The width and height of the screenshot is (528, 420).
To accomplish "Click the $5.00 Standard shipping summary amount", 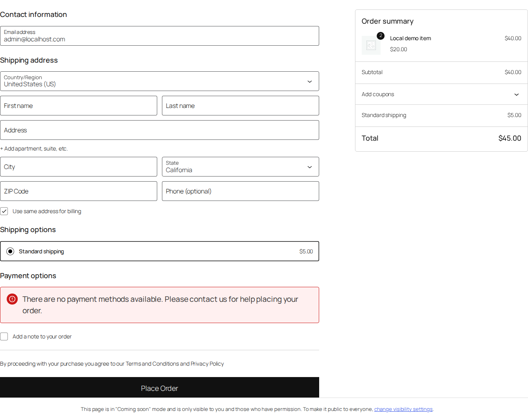I will coord(514,115).
